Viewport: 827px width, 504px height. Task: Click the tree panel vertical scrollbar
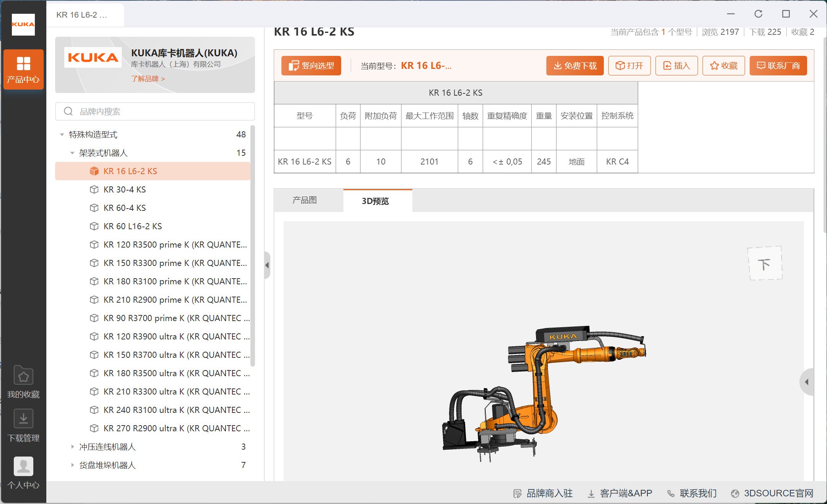tap(253, 246)
